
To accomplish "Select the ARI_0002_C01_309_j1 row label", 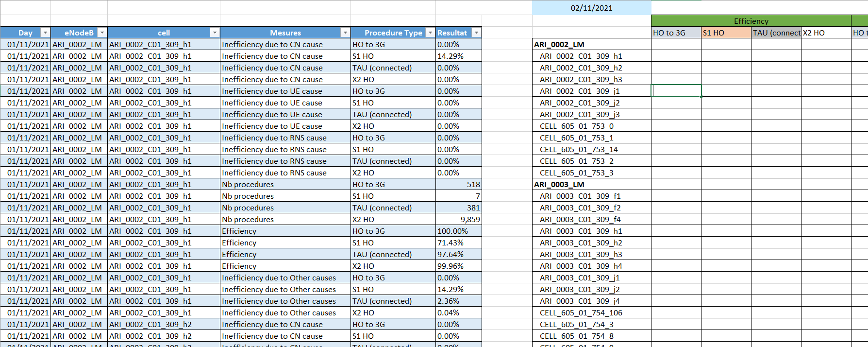I will click(x=580, y=91).
